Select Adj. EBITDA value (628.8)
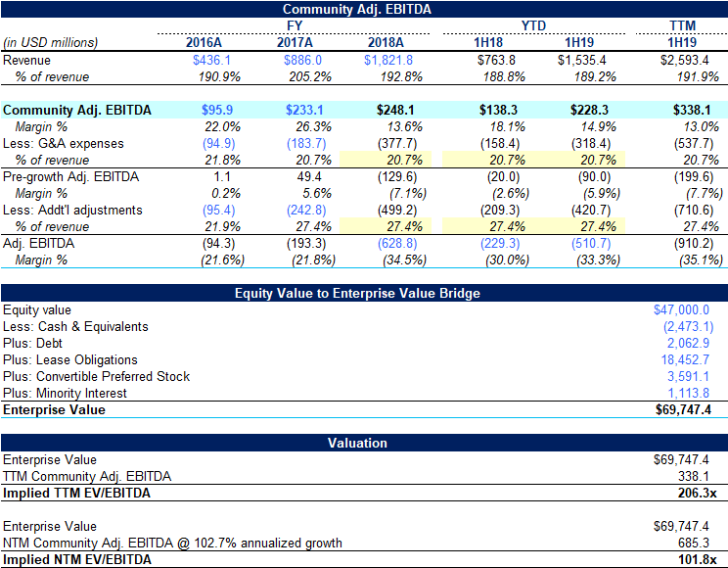 click(397, 244)
